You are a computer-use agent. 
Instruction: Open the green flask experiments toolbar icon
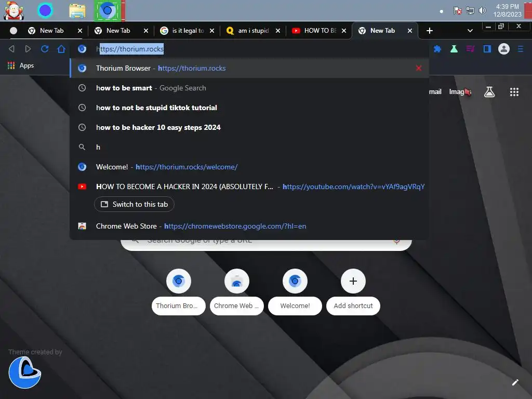coord(454,49)
